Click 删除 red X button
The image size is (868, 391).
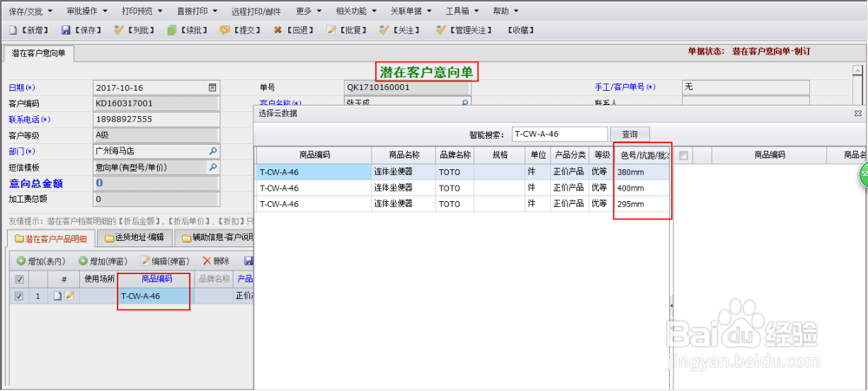(x=216, y=260)
